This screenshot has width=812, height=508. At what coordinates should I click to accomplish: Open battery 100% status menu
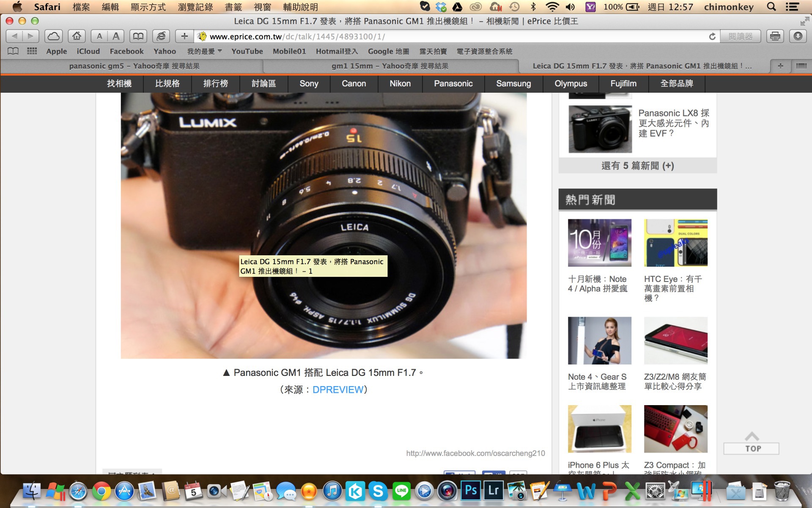(x=621, y=7)
